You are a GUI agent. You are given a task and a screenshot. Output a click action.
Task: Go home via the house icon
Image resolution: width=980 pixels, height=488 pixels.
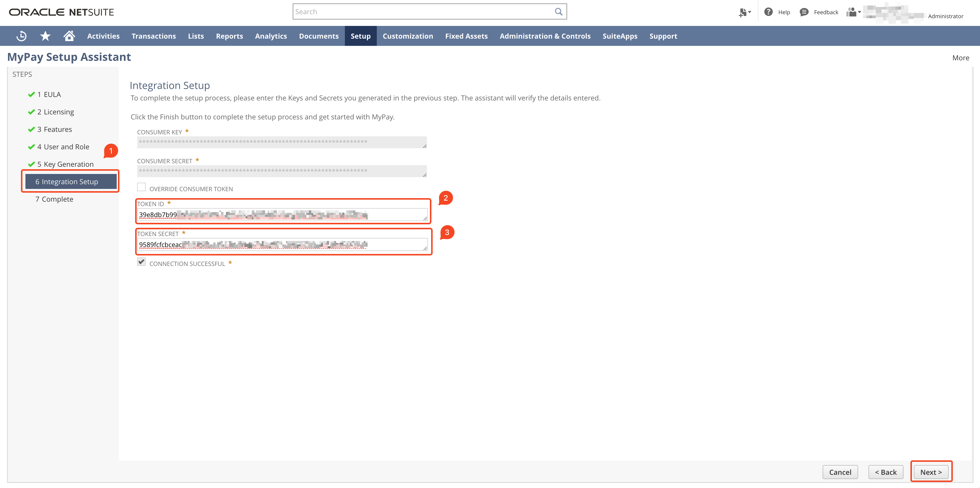tap(69, 36)
